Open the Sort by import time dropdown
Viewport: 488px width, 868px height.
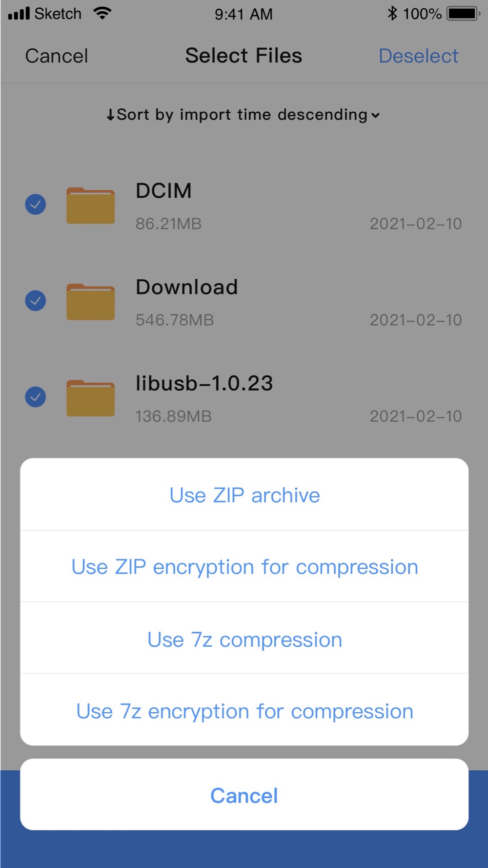[243, 115]
